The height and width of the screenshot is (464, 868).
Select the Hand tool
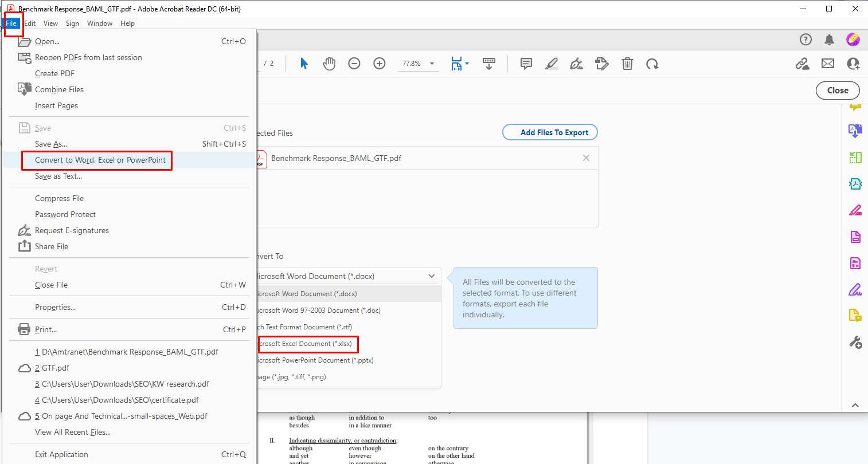tap(329, 64)
